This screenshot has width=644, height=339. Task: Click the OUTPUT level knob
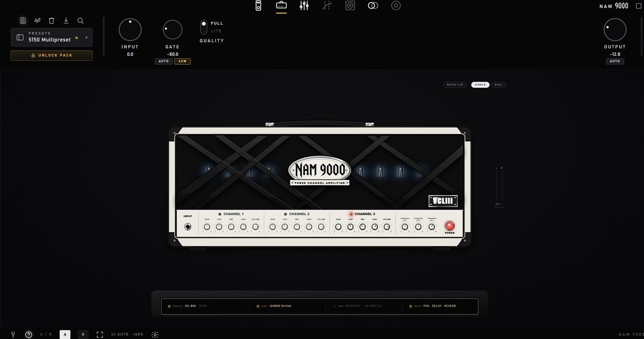[x=615, y=30]
